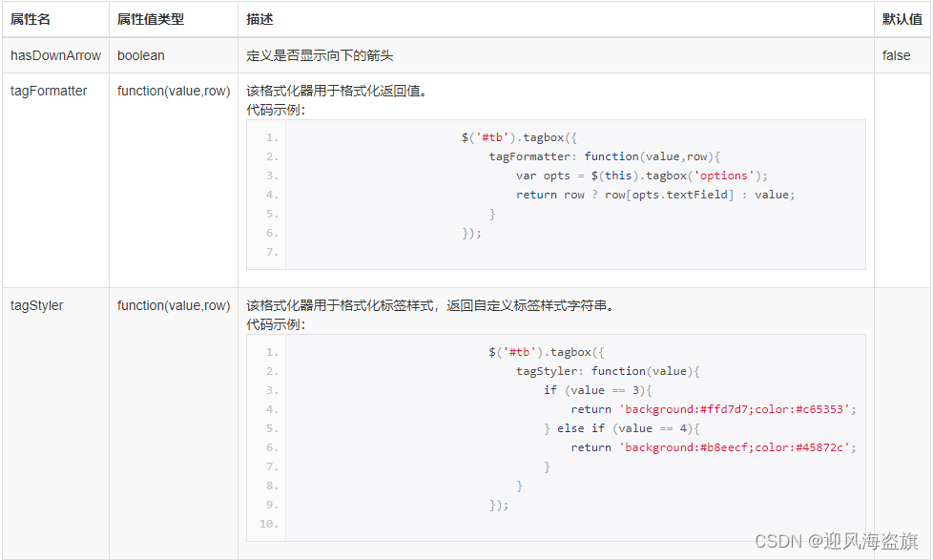The width and height of the screenshot is (933, 560).
Task: Click the 属性名 column header
Action: pos(29,19)
